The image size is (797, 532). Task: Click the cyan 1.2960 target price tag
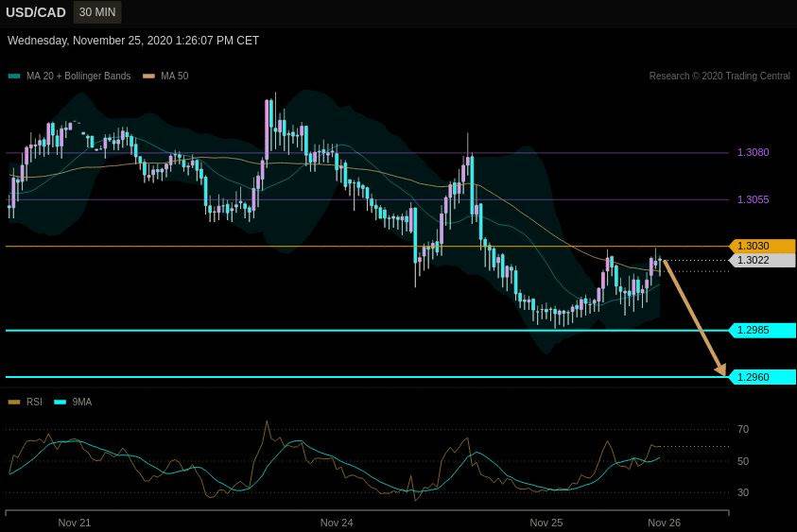(x=762, y=377)
